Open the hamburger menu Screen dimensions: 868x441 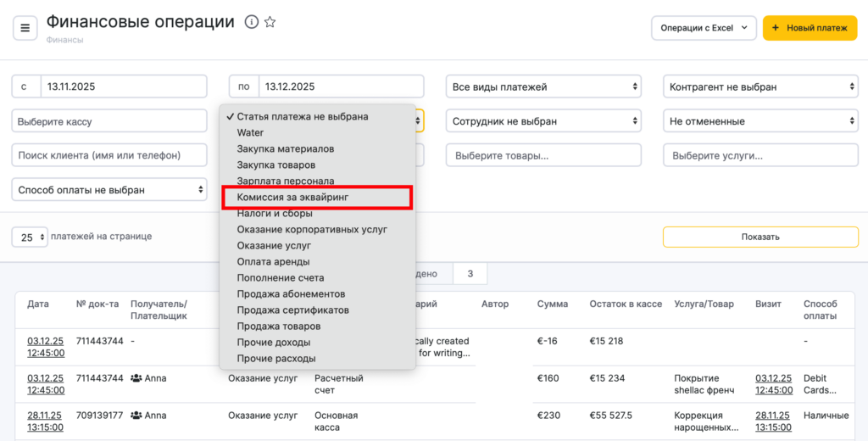coord(25,28)
